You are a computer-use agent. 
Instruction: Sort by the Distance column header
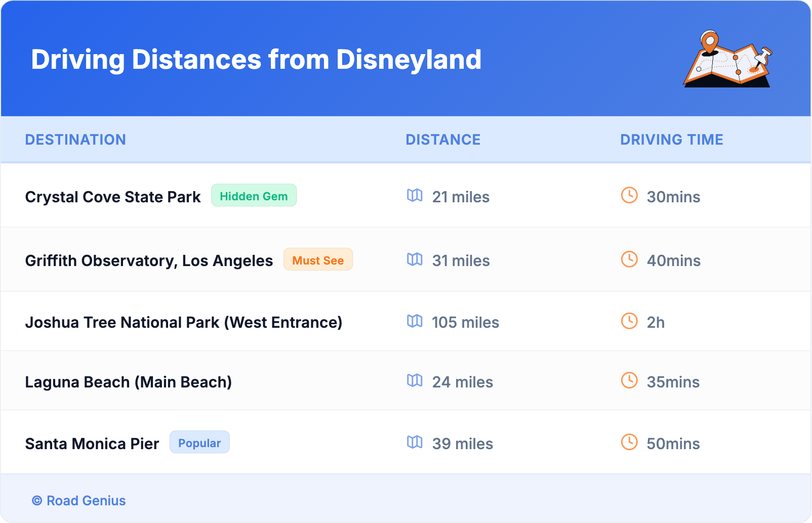tap(443, 140)
